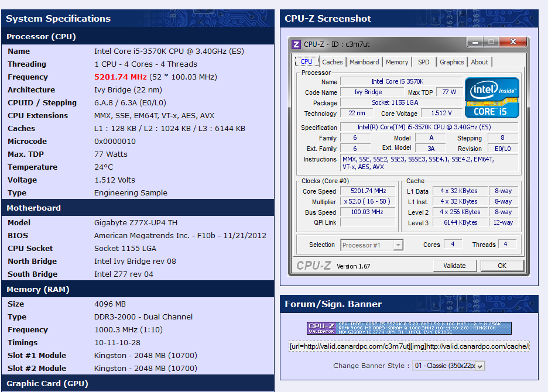Click the Temperature value 24°C
This screenshot has height=392, width=548.
click(104, 167)
